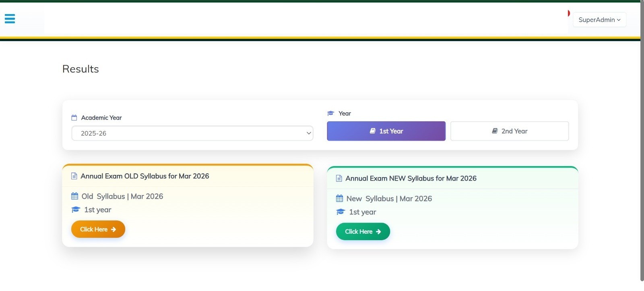The height and width of the screenshot is (291, 644).
Task: Click the calendar icon beside Academic Year
Action: click(x=74, y=118)
